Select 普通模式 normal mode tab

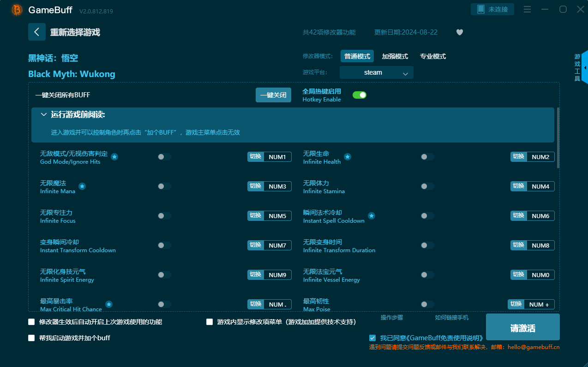tap(357, 56)
